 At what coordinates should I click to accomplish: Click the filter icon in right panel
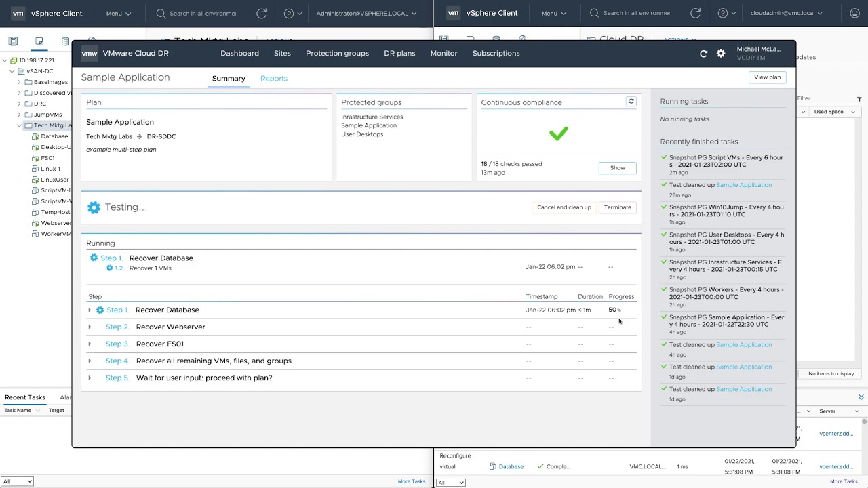(x=859, y=99)
